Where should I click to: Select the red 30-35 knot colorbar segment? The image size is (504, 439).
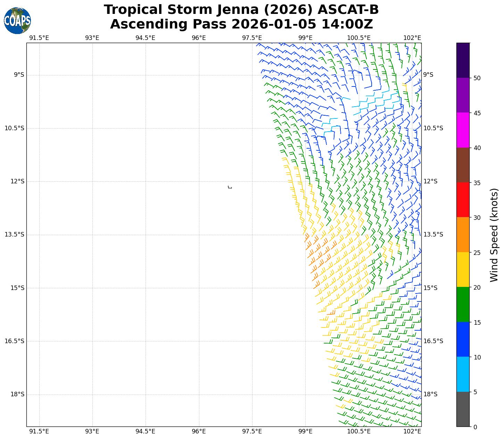463,200
